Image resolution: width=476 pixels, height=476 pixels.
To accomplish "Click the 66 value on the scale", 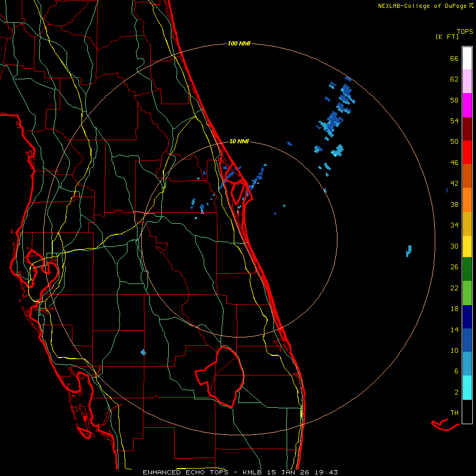I will pos(454,58).
